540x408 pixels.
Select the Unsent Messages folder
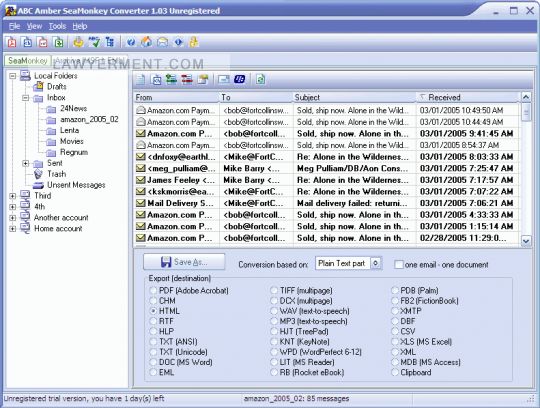coord(76,185)
